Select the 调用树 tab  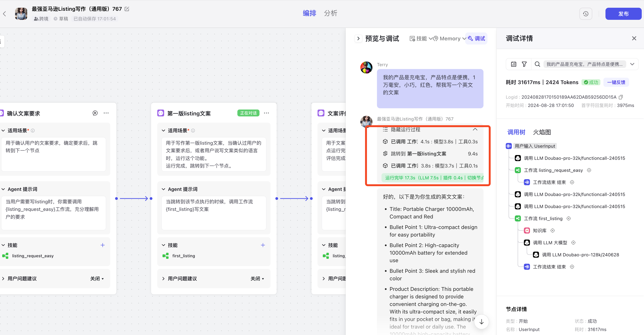[516, 132]
